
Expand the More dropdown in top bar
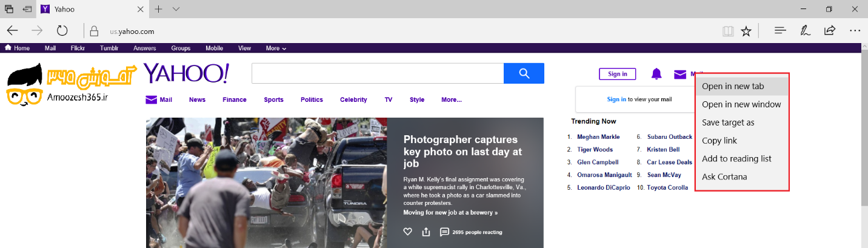click(276, 49)
